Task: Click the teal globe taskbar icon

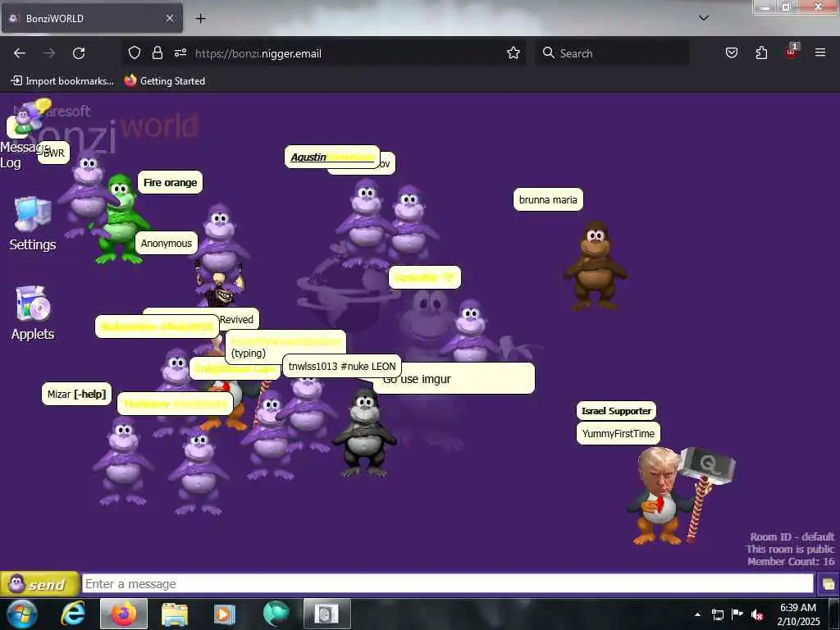Action: [276, 614]
